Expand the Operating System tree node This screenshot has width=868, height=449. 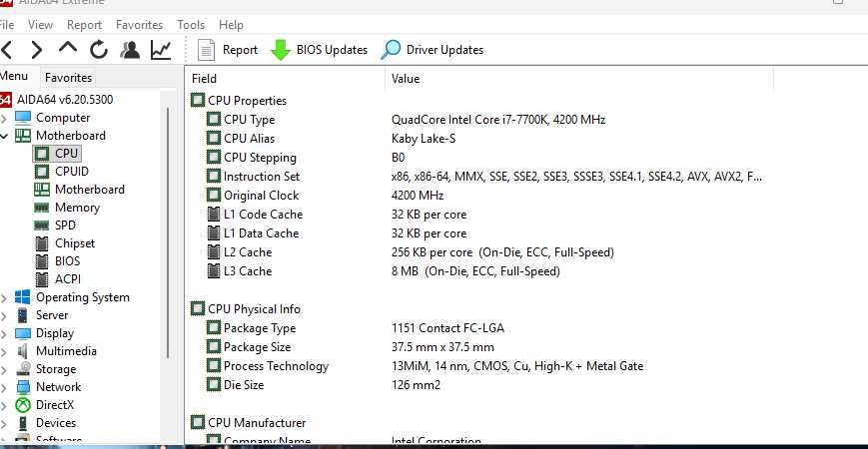[x=4, y=298]
